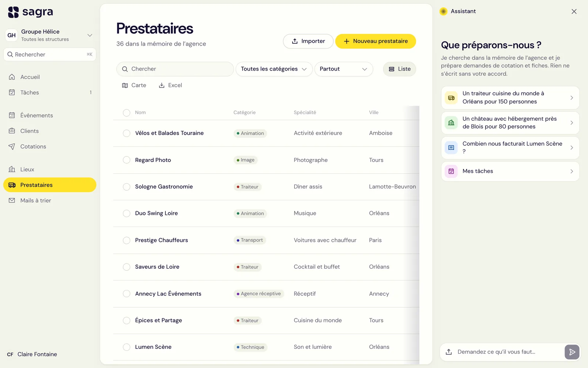This screenshot has width=588, height=368.
Task: Click the Carte map icon
Action: (125, 85)
